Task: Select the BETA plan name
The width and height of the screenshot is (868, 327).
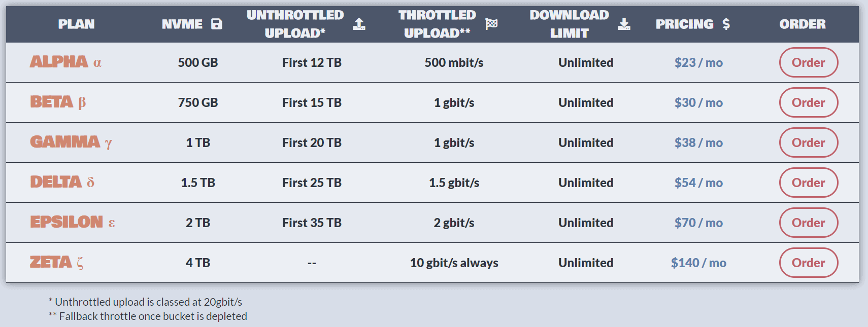Action: click(52, 102)
